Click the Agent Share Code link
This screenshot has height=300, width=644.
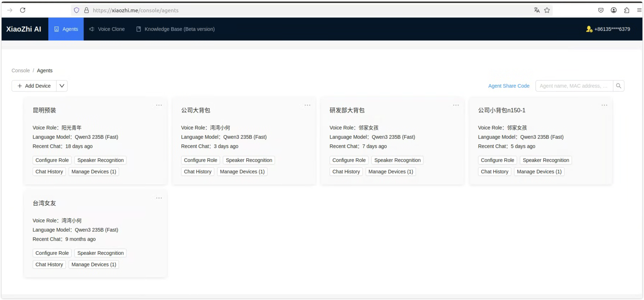point(509,86)
